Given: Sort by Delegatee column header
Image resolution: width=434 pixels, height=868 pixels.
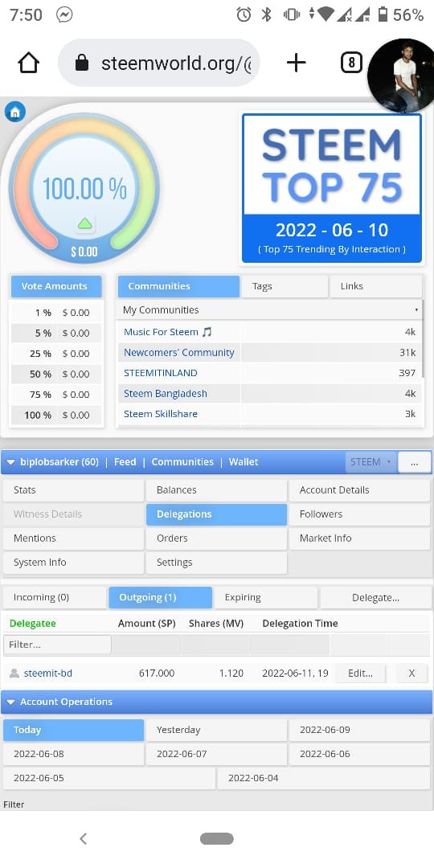Looking at the screenshot, I should pos(33,624).
